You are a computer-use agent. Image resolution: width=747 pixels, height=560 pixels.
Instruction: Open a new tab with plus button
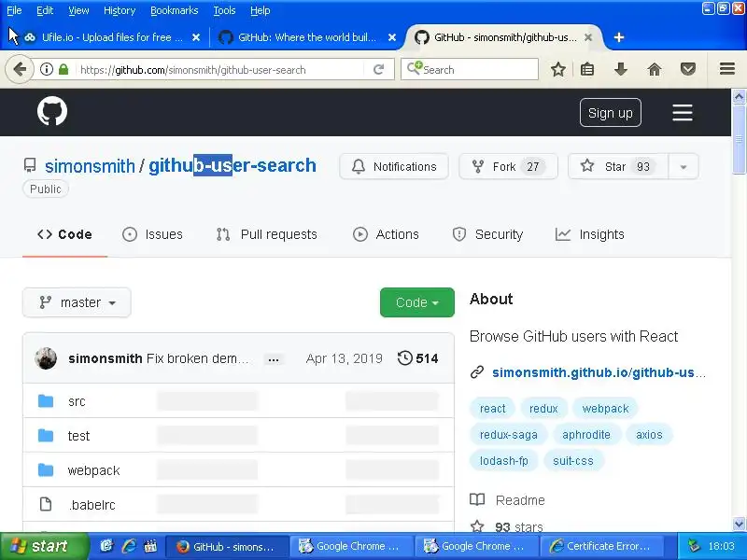point(619,37)
